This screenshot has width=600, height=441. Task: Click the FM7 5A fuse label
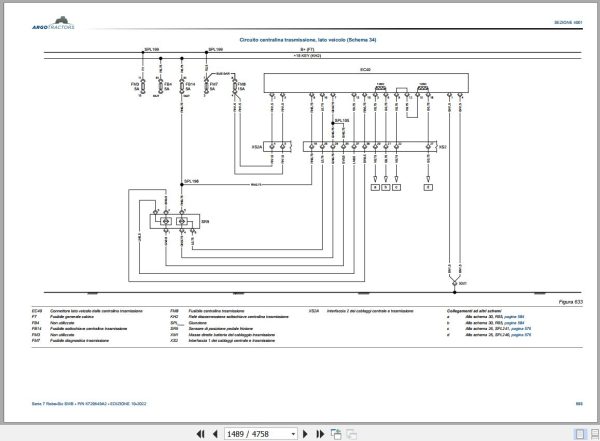click(214, 87)
